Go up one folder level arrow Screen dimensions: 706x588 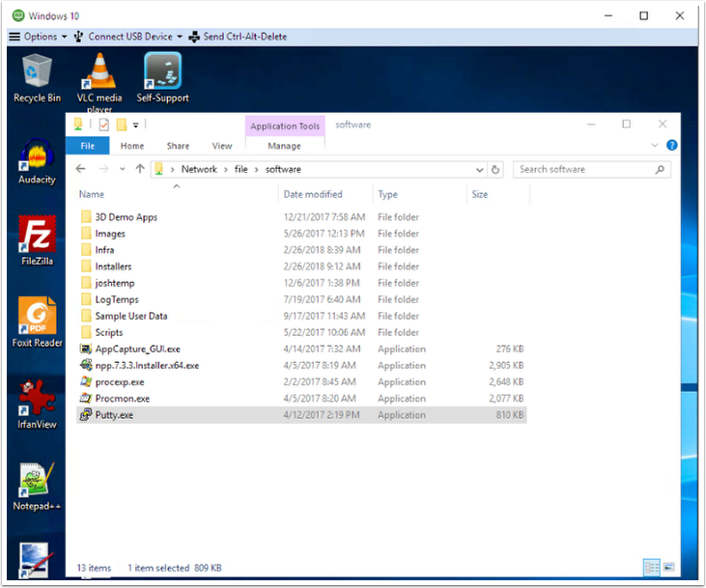(x=140, y=169)
